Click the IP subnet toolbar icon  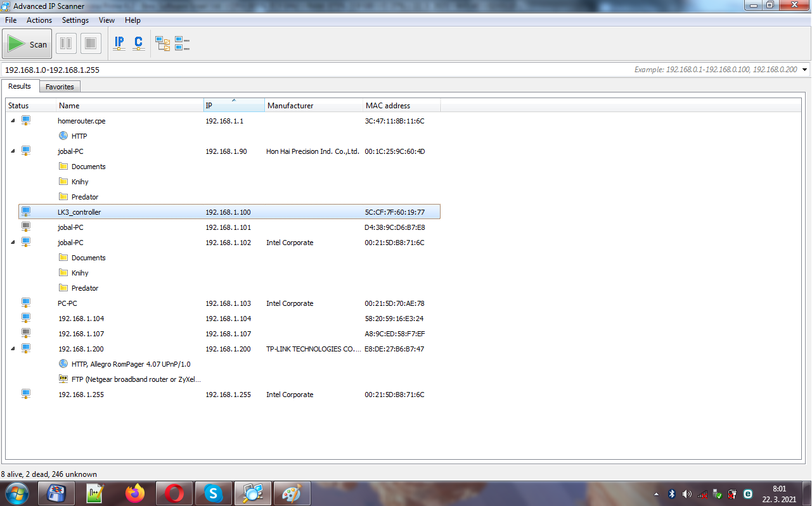(x=119, y=44)
